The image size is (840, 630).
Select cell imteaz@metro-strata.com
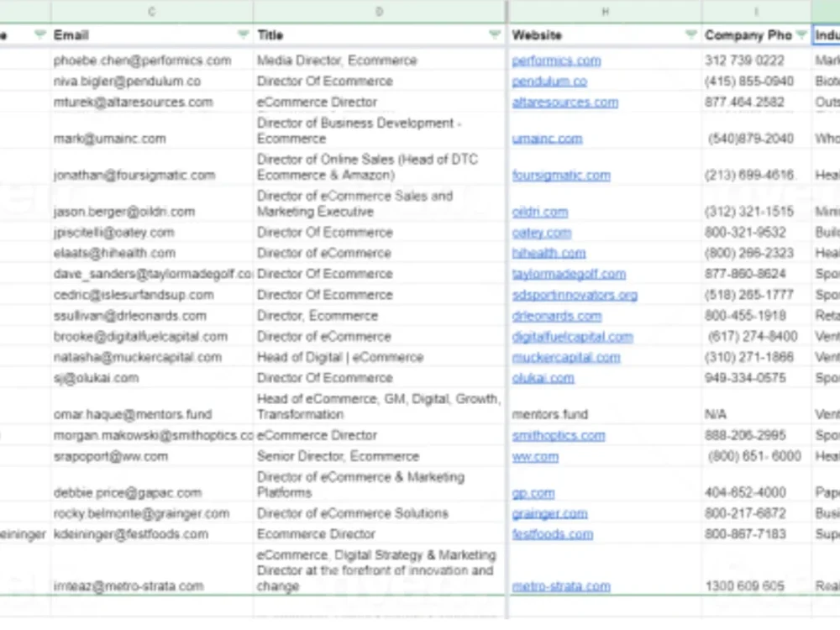click(152, 570)
